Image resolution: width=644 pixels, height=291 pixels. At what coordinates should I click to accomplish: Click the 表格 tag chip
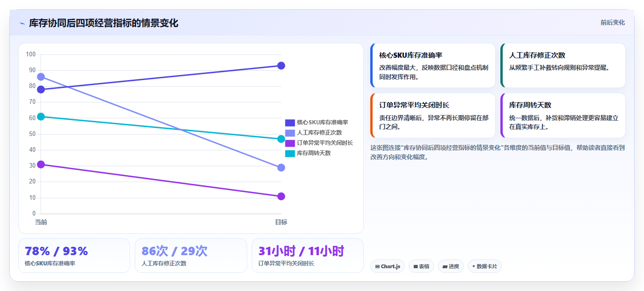[421, 266]
